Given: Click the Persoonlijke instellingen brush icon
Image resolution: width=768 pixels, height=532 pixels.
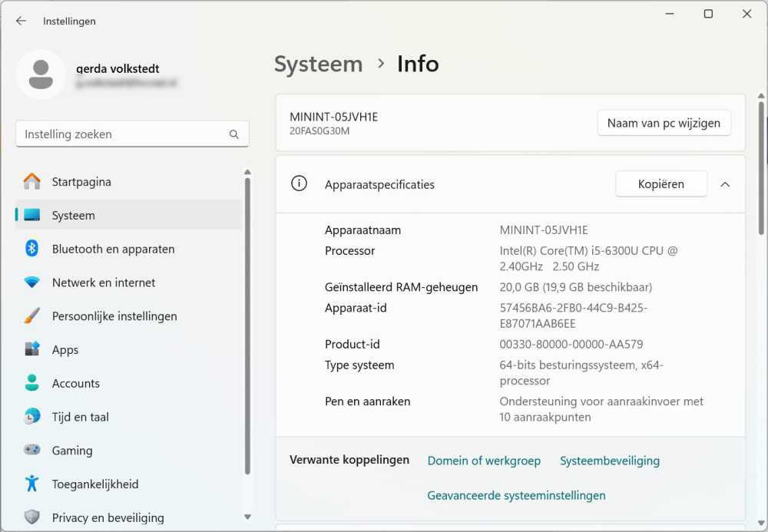Looking at the screenshot, I should [31, 316].
